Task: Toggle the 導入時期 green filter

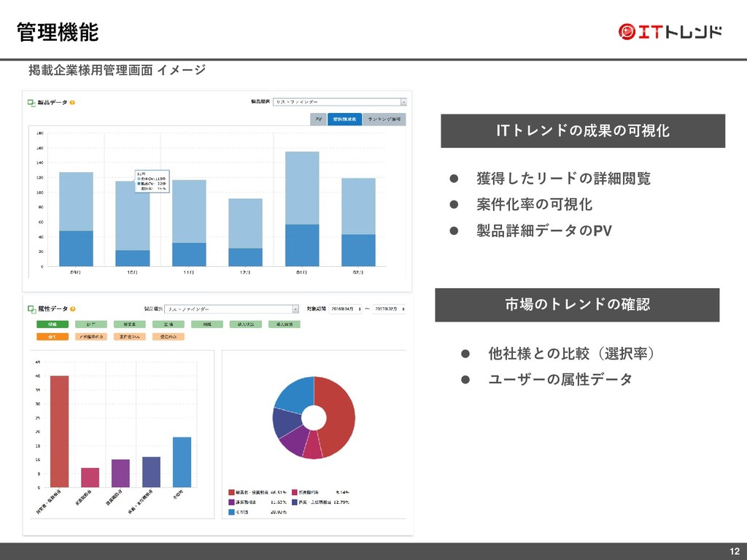Action: pyautogui.click(x=285, y=324)
